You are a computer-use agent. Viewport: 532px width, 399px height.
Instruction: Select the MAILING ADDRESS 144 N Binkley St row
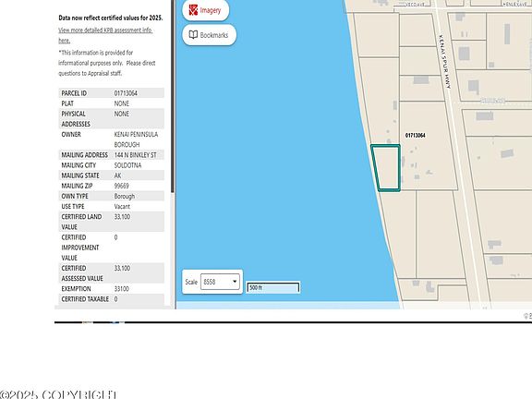[112, 155]
